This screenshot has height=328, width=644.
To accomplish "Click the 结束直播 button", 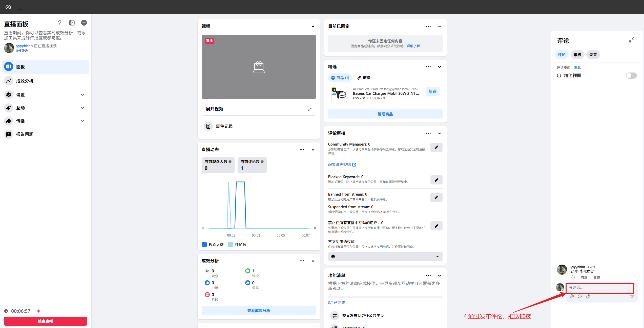I will pyautogui.click(x=46, y=321).
